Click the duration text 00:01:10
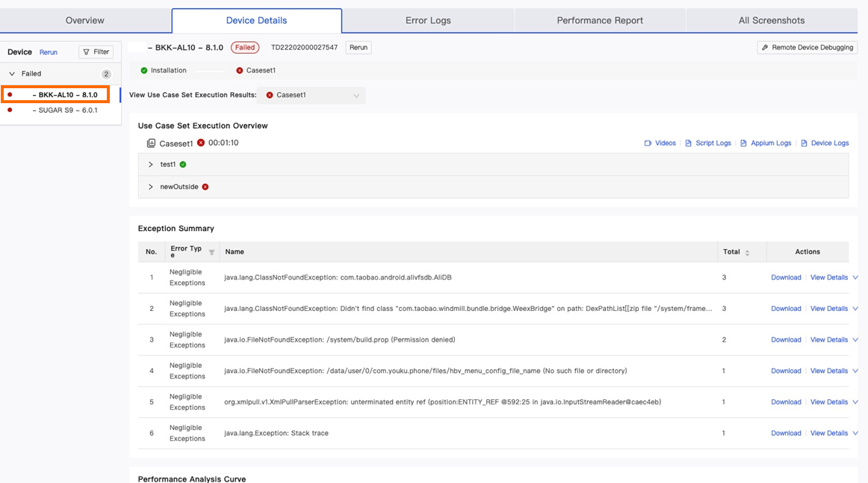 click(223, 143)
